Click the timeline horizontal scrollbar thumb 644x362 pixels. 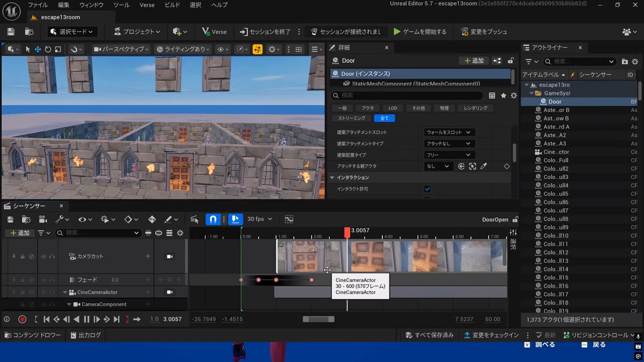[x=318, y=319]
